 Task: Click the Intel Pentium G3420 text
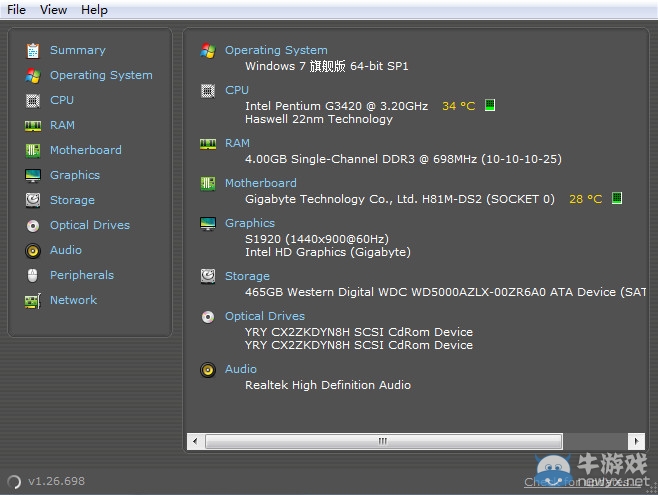point(337,106)
